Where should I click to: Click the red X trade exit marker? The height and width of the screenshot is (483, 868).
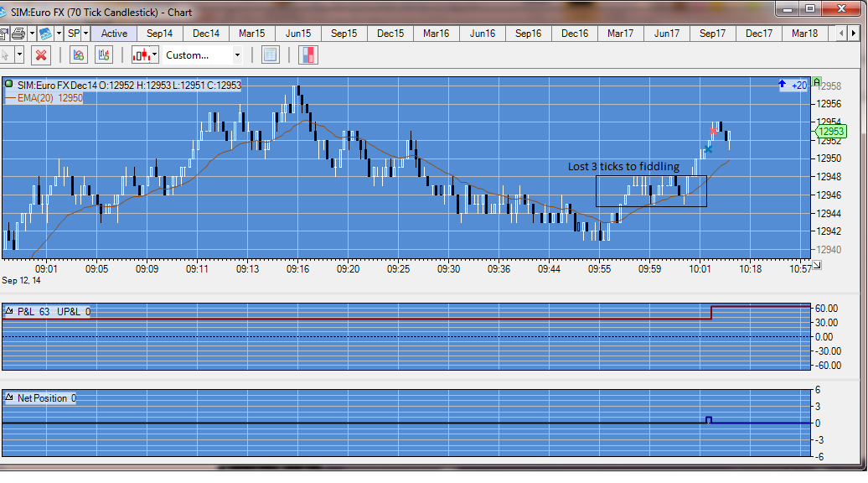713,132
